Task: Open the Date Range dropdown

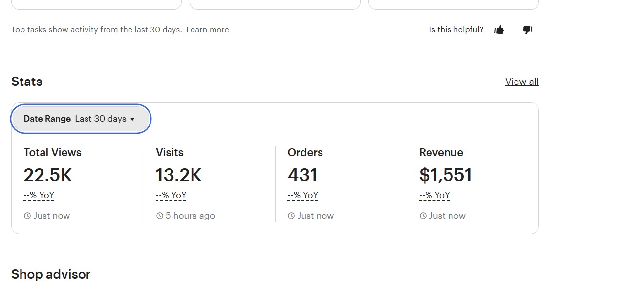Action: pyautogui.click(x=80, y=119)
